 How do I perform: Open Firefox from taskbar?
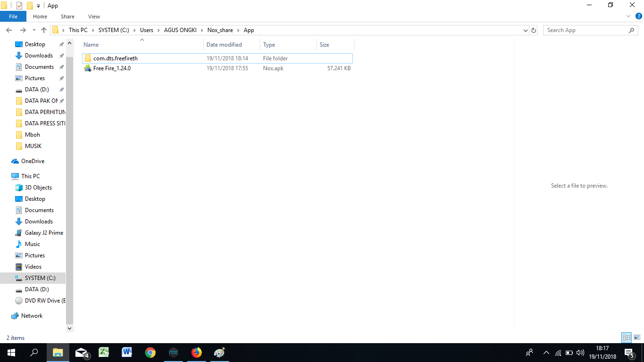(197, 353)
